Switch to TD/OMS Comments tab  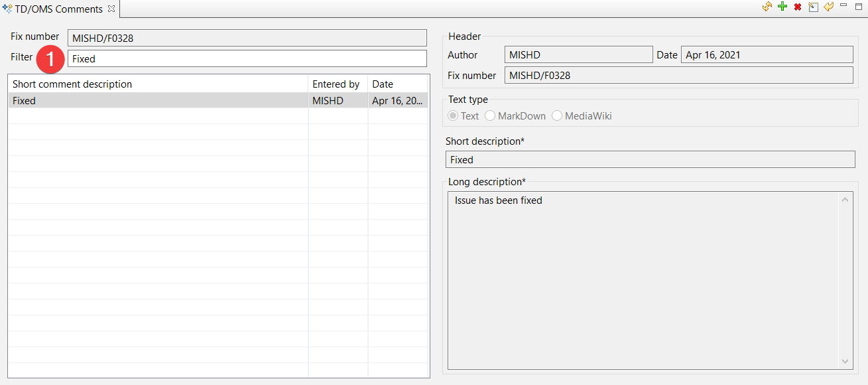coord(58,9)
